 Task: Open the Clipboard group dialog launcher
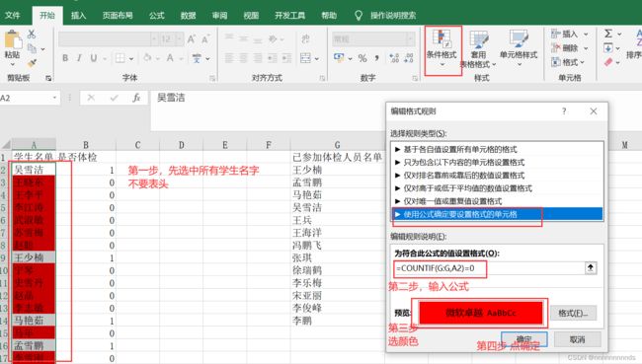pos(48,78)
